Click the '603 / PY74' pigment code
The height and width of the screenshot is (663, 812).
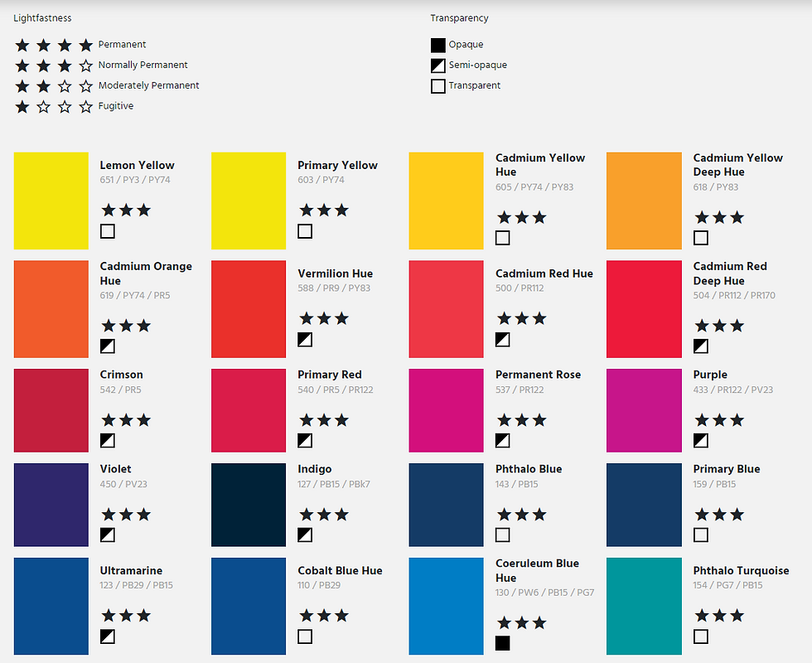coord(321,180)
